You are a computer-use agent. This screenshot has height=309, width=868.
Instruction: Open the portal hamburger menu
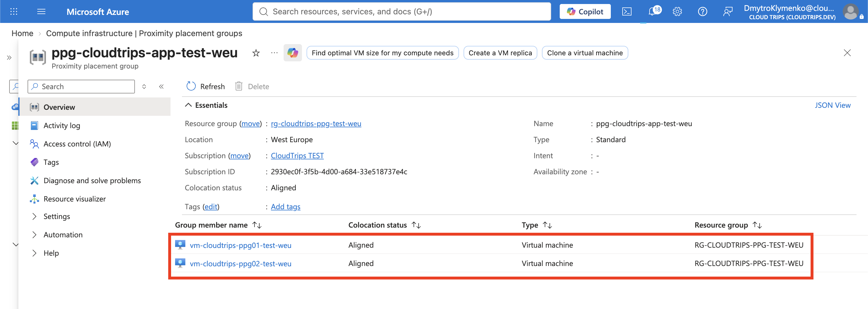[41, 12]
